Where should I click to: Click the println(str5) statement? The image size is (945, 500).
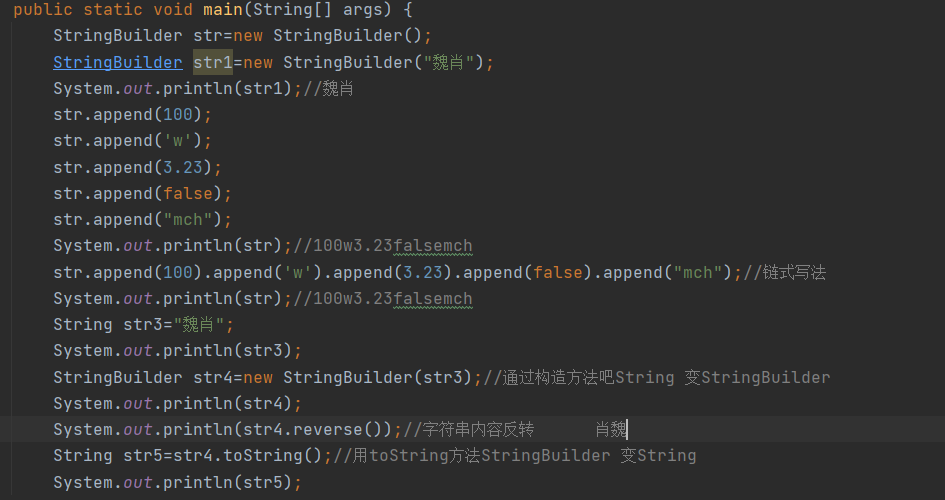coord(177,482)
